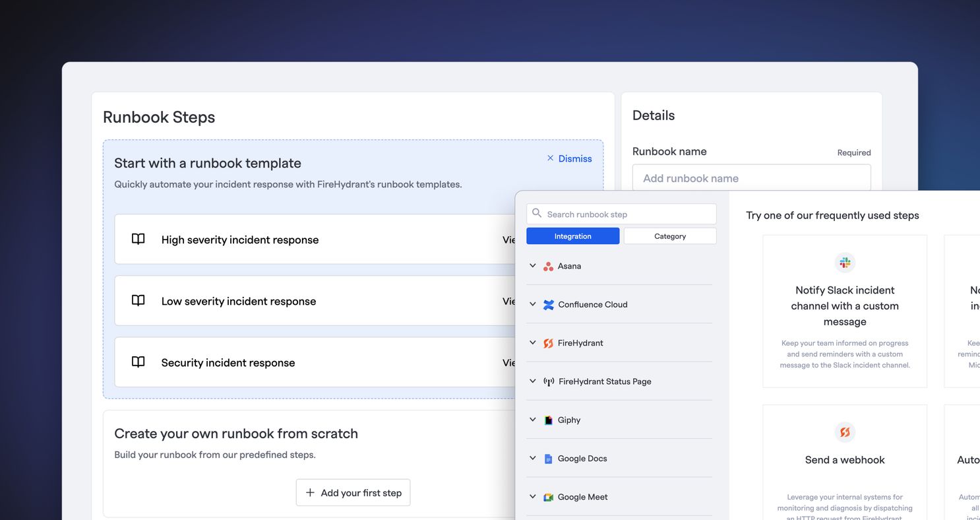
Task: Click the Start with a runbook template heading
Action: [208, 163]
